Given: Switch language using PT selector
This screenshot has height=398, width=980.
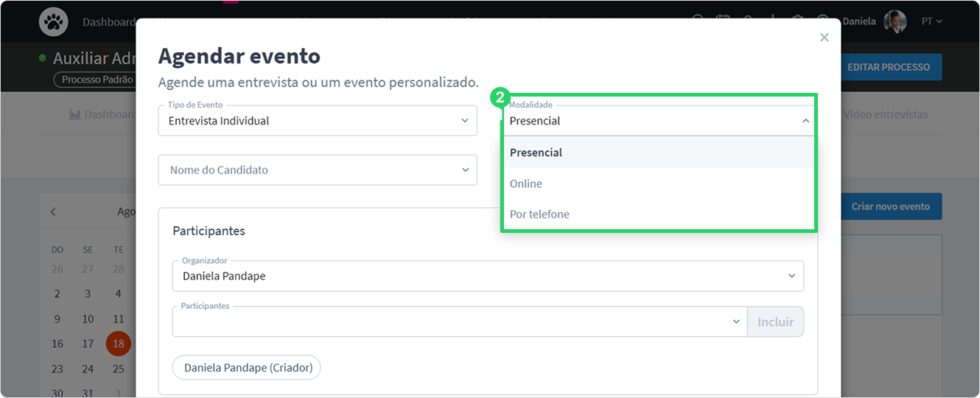Looking at the screenshot, I should [932, 21].
